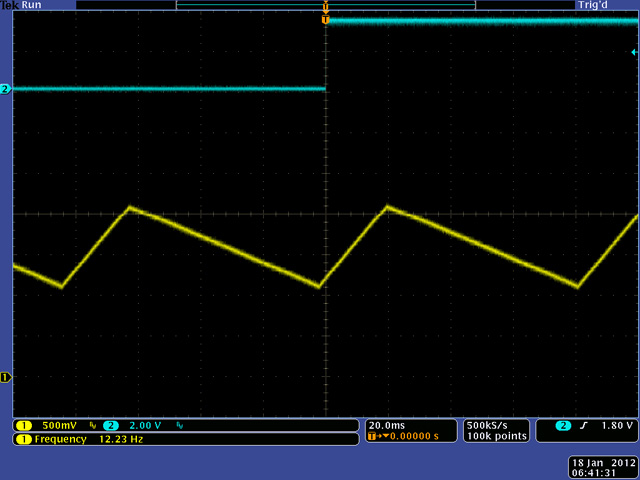The height and width of the screenshot is (480, 640).
Task: Select the 20.0ms time base readout
Action: tap(390, 425)
